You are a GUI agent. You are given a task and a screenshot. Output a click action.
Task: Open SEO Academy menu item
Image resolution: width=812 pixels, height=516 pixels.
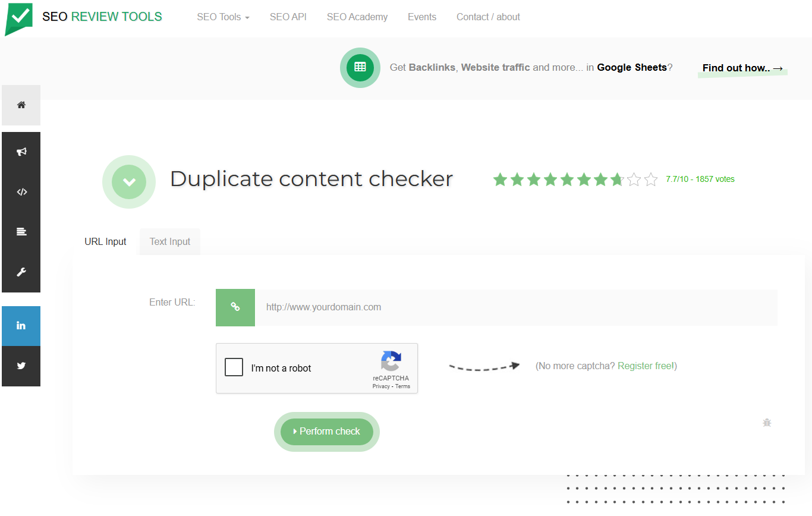pos(357,17)
